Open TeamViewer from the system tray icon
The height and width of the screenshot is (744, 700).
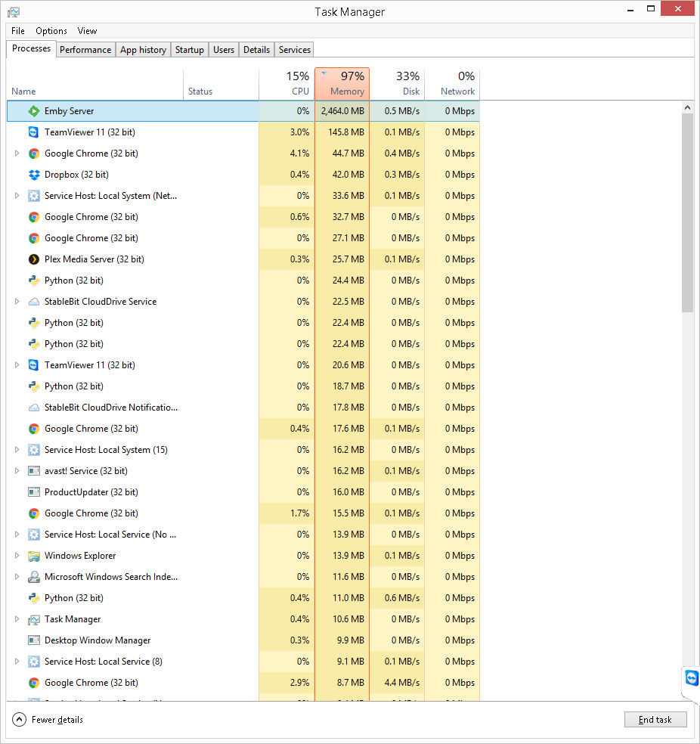click(691, 677)
